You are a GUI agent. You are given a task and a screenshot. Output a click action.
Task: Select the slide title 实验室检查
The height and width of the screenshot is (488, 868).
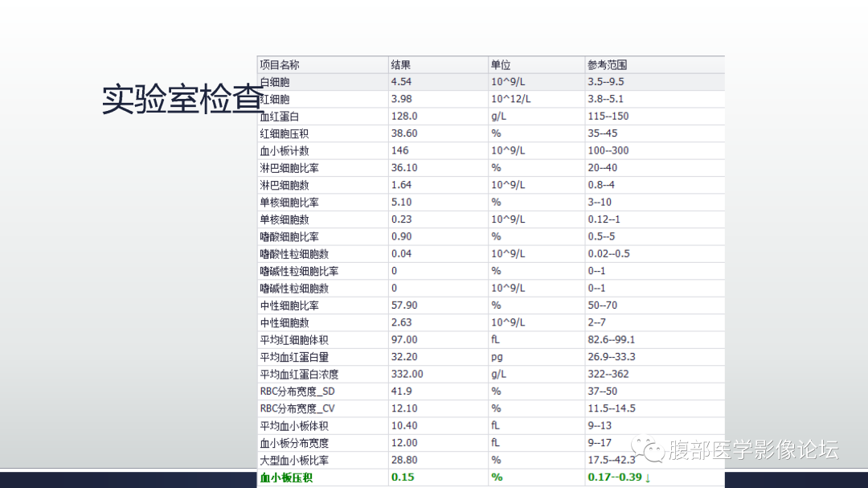coord(182,99)
